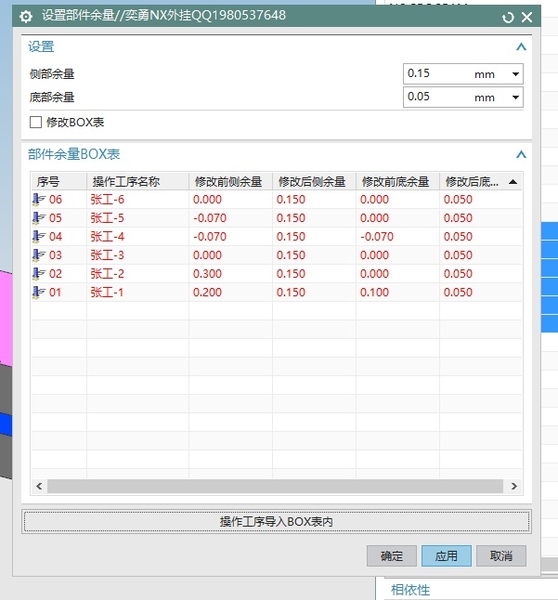Click the operation icon in row 02

coord(38,274)
